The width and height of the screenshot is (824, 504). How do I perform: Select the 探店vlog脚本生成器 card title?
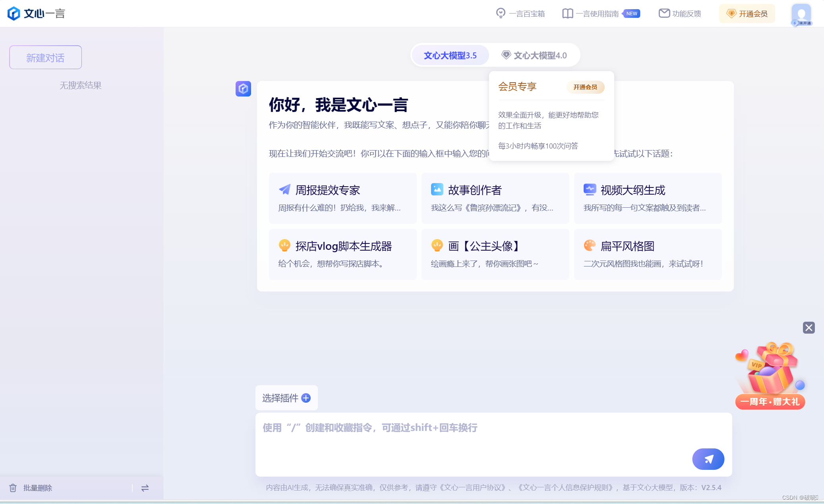(x=344, y=246)
